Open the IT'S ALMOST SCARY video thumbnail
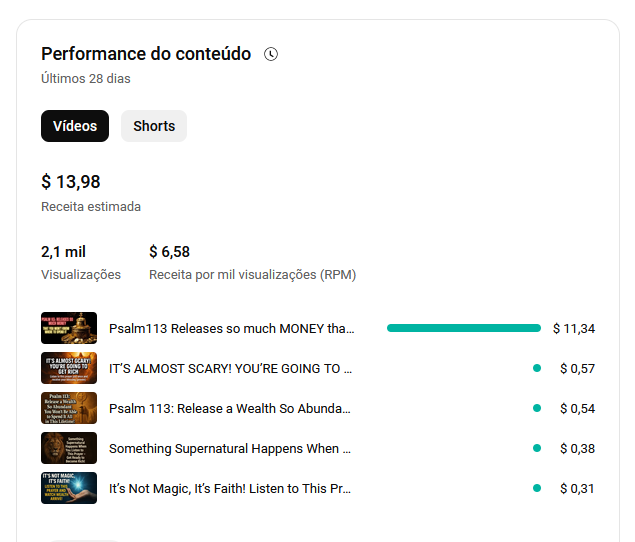This screenshot has height=542, width=635. coord(69,368)
